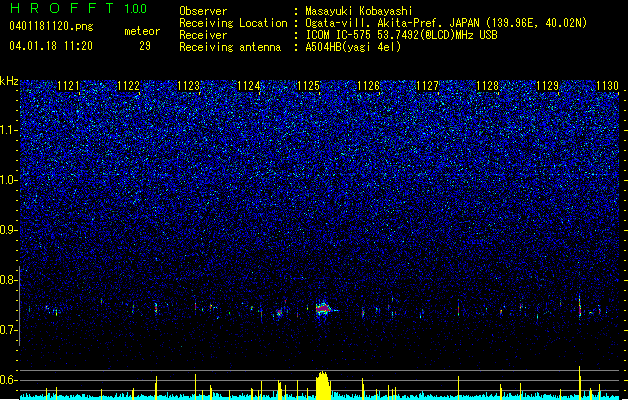Click the strong meteor echo after 1125

pos(323,309)
